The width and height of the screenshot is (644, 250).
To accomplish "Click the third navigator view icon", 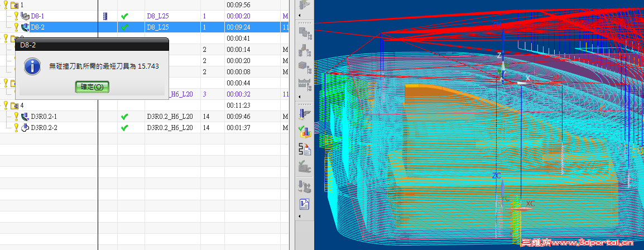I will click(x=305, y=67).
